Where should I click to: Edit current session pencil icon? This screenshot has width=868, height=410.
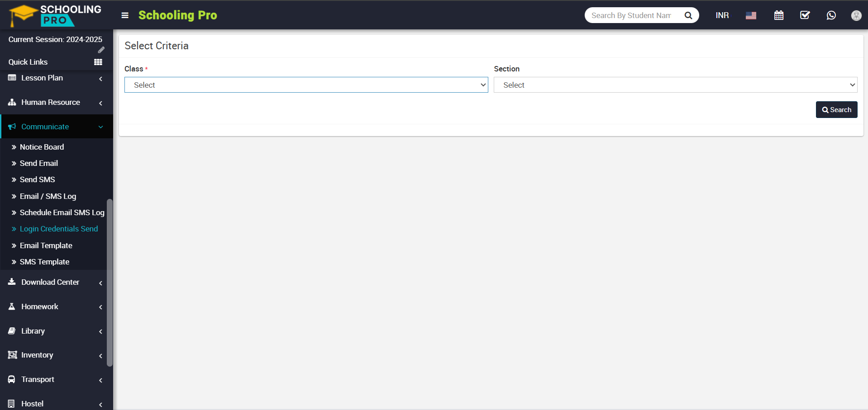point(101,50)
